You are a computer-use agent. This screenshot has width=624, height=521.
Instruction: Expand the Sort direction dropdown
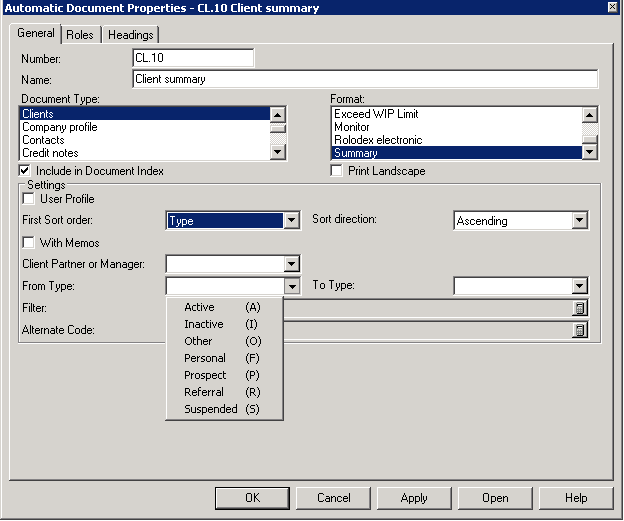(579, 221)
